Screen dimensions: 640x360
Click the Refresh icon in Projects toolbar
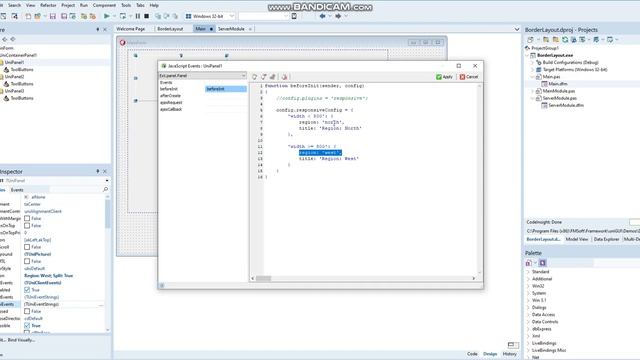coord(565,40)
